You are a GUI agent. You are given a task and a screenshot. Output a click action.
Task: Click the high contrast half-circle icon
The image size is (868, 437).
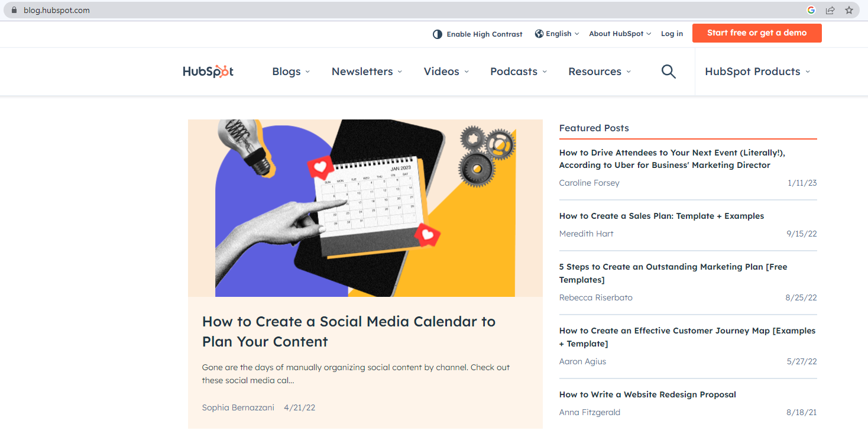click(x=438, y=34)
